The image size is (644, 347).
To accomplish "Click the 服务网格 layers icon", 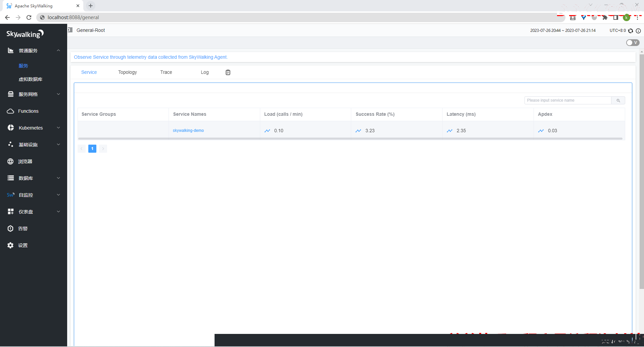I will [x=11, y=94].
